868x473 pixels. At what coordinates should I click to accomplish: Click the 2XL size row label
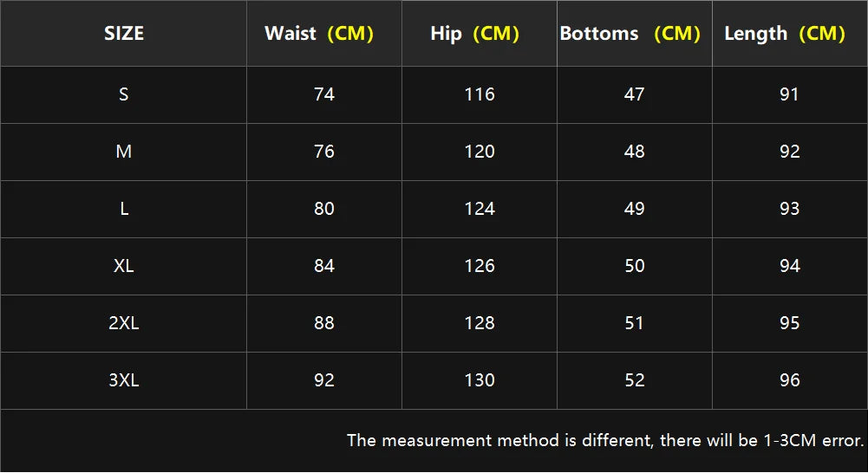point(124,323)
